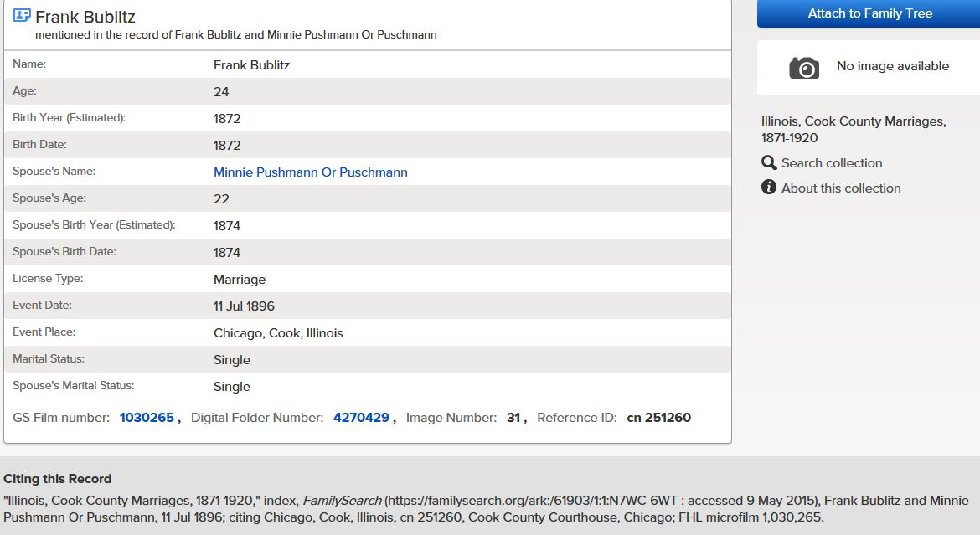Click the camera icon for no image
The height and width of the screenshot is (535, 980).
(804, 68)
